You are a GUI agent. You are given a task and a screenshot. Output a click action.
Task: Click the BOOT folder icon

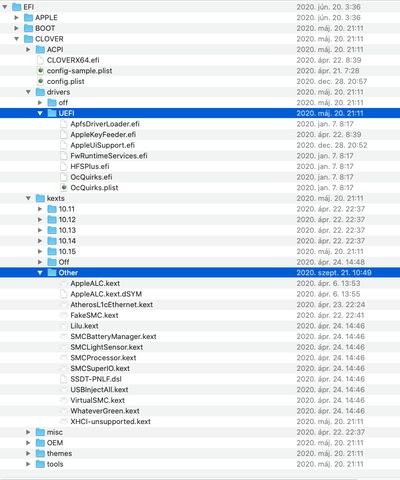point(29,28)
